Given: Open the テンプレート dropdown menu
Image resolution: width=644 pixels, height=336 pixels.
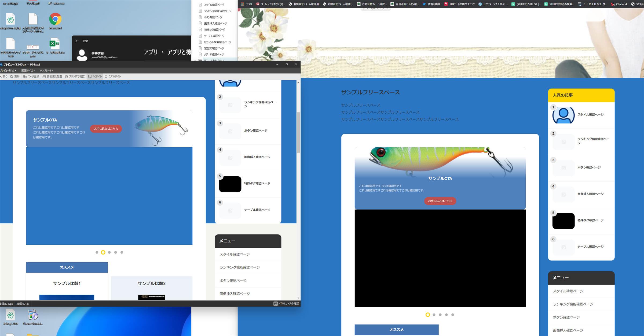Looking at the screenshot, I should click(x=46, y=71).
